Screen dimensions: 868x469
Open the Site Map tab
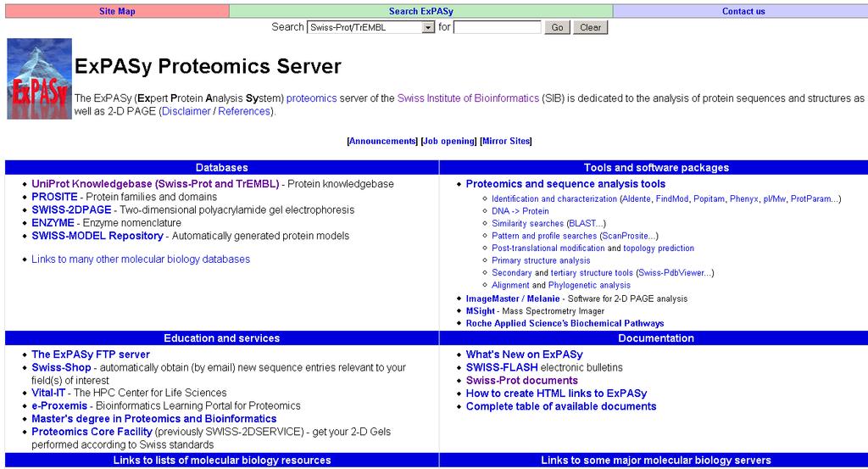click(x=117, y=11)
